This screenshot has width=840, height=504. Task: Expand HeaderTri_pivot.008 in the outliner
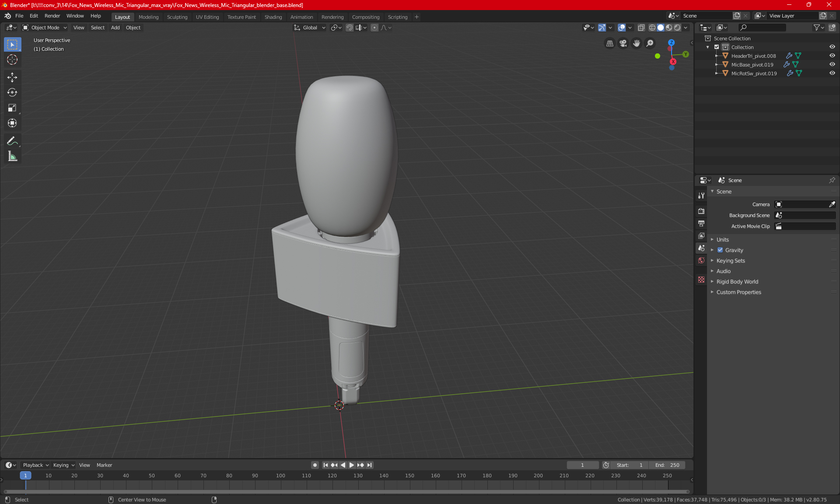[716, 56]
